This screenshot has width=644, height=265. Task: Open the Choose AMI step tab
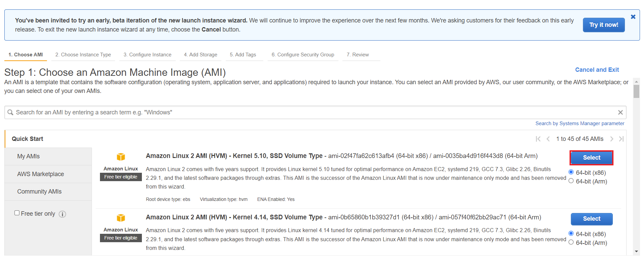(25, 55)
